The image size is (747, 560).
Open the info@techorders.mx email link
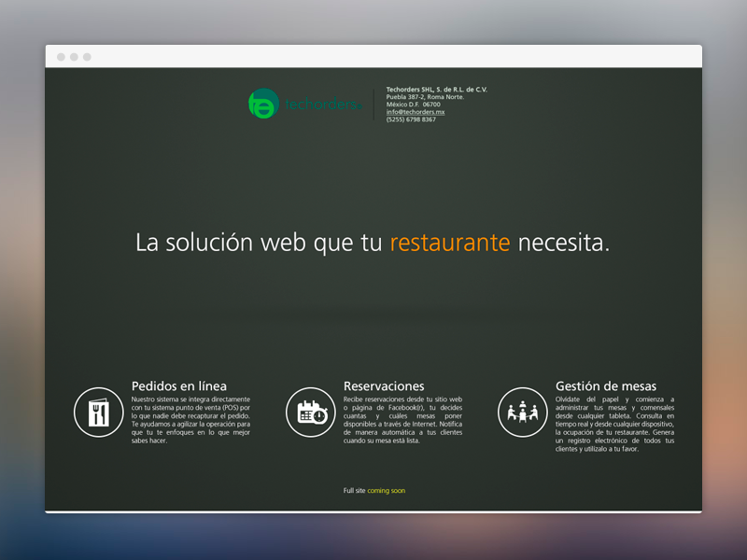pyautogui.click(x=416, y=112)
